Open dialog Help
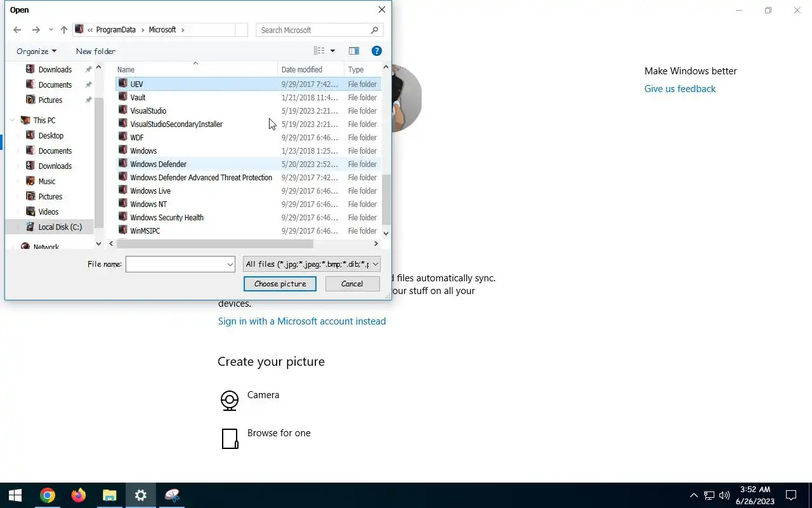This screenshot has width=812, height=508. pyautogui.click(x=377, y=51)
